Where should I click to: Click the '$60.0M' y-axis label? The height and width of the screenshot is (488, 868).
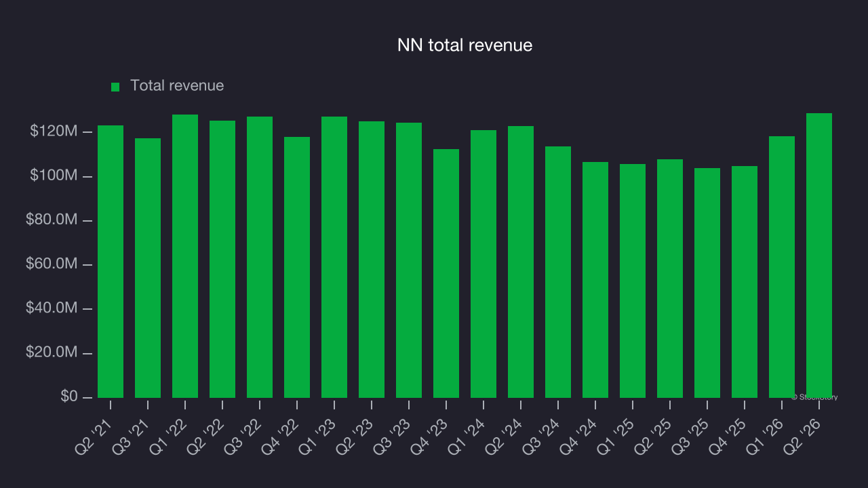(x=52, y=264)
